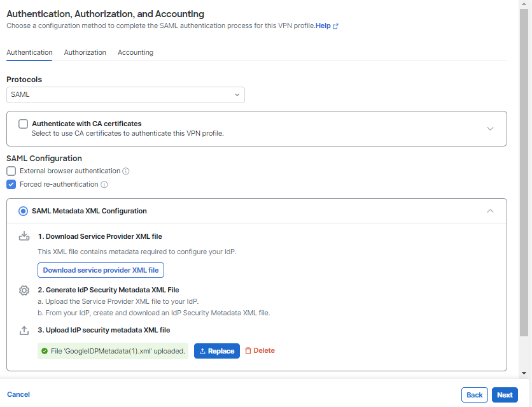Click the vertical scrollbar down arrow
Viewport: 532px width, 407px height.
[524, 373]
